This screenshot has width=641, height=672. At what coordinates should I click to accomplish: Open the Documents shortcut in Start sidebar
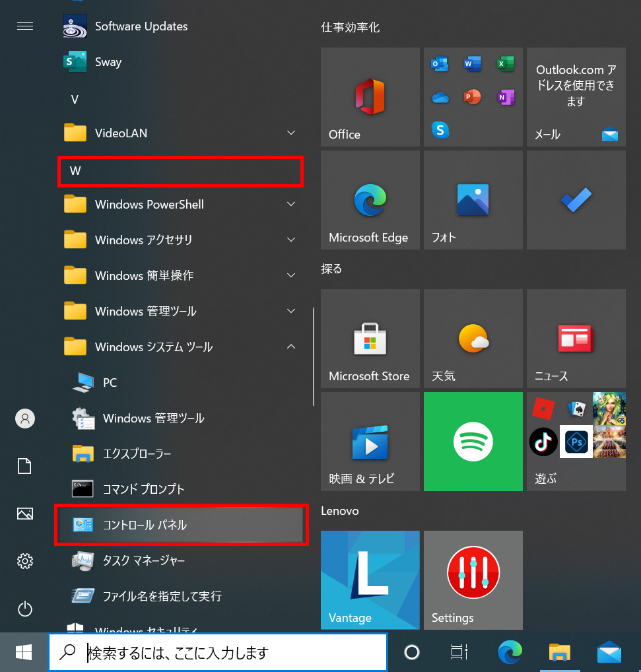25,466
